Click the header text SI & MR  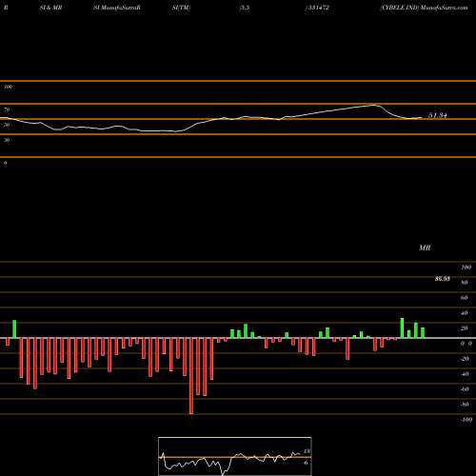coord(50,8)
